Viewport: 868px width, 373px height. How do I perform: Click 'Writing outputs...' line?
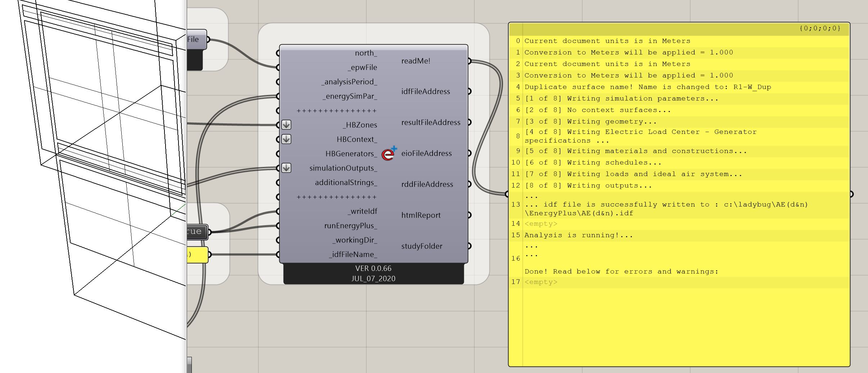click(588, 186)
